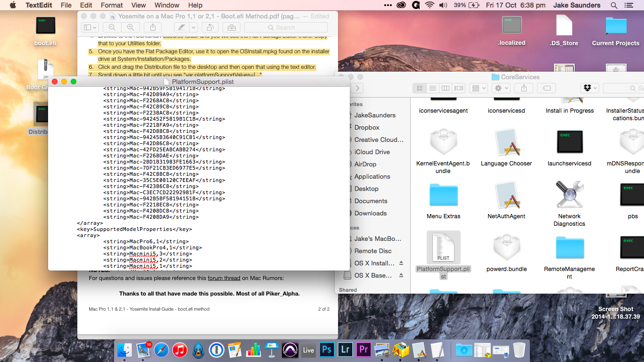Rotate page using Preview toolbar button

[x=211, y=27]
